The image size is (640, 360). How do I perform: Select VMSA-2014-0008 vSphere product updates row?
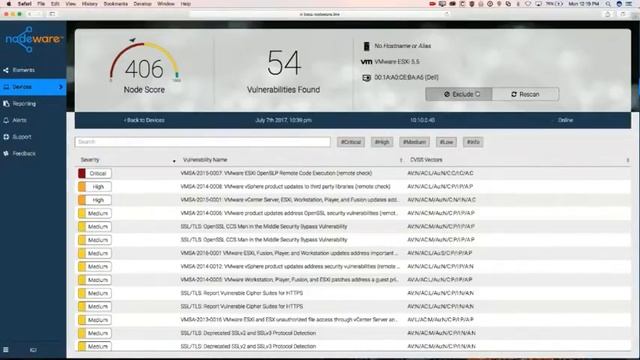point(353,187)
